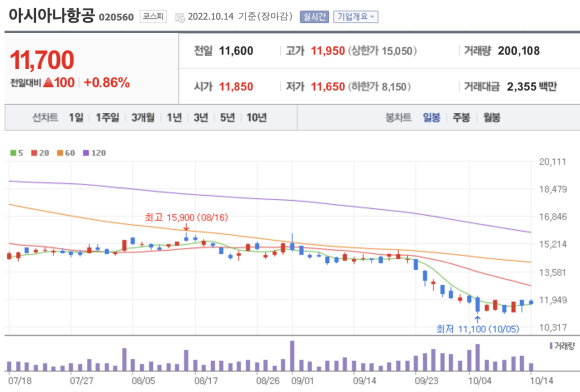The height and width of the screenshot is (392, 580).
Task: Select the 1주일 line chart tab
Action: (107, 118)
